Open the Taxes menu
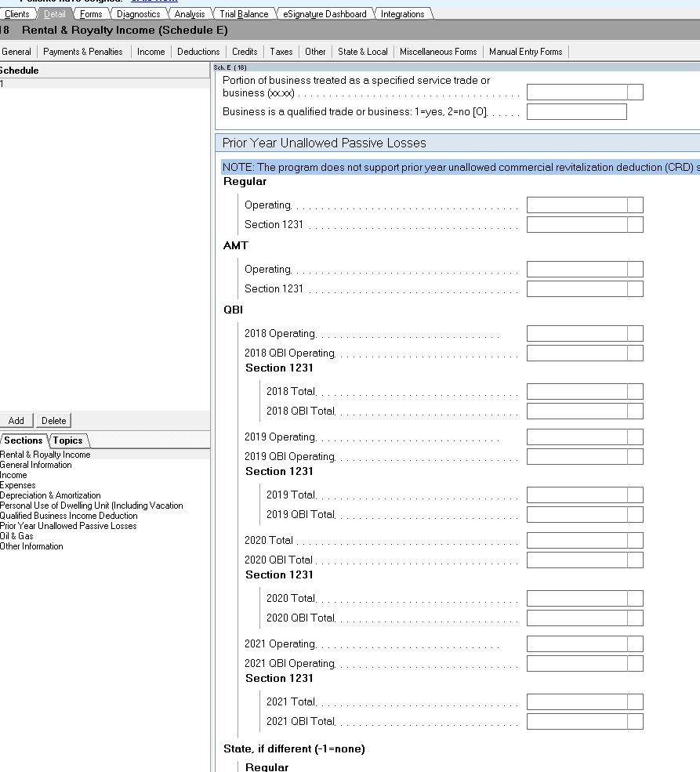Image resolution: width=700 pixels, height=772 pixels. click(281, 52)
